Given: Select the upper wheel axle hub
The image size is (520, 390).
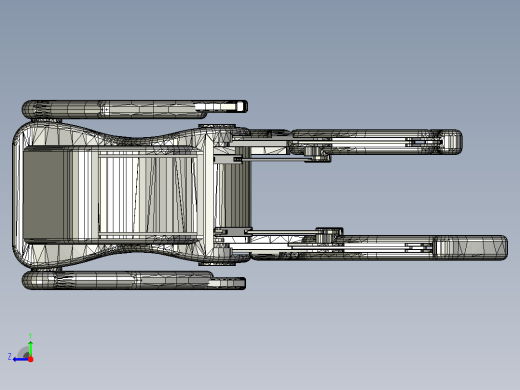Looking at the screenshot, I should pos(217,126).
